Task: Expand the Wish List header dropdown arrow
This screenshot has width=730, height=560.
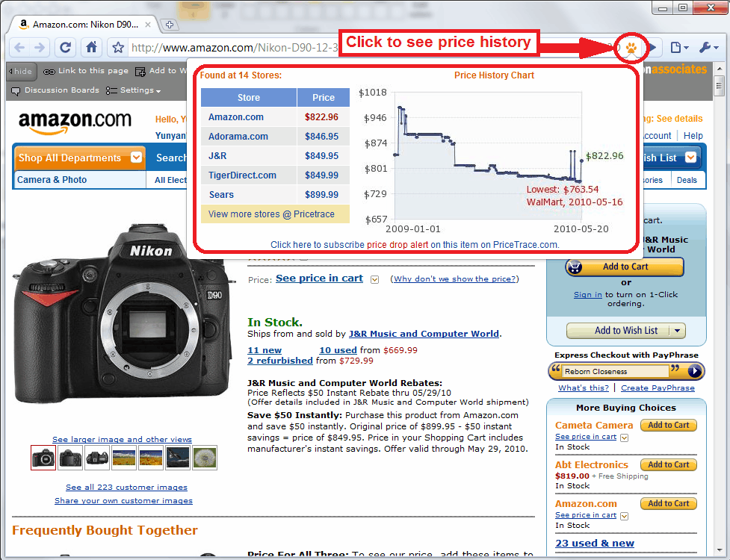Action: tap(691, 158)
